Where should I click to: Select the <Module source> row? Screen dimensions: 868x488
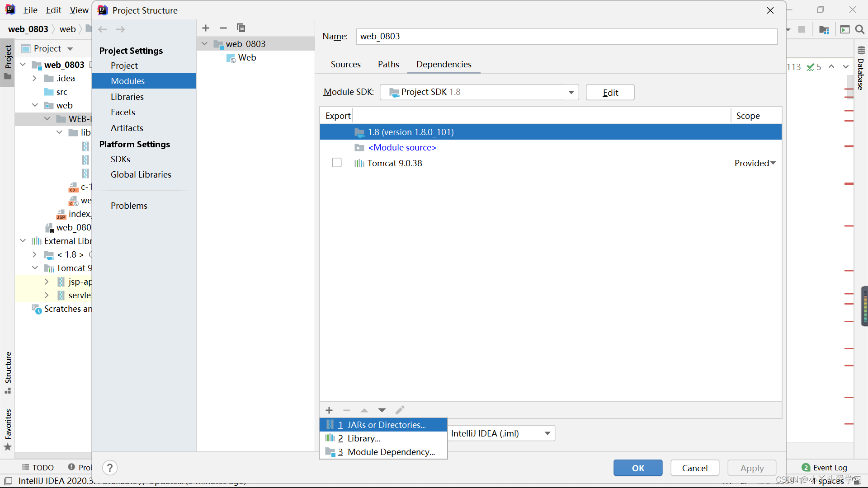(x=551, y=147)
